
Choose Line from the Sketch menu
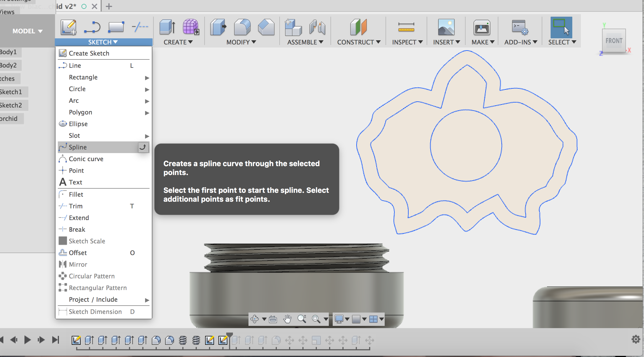pyautogui.click(x=104, y=66)
